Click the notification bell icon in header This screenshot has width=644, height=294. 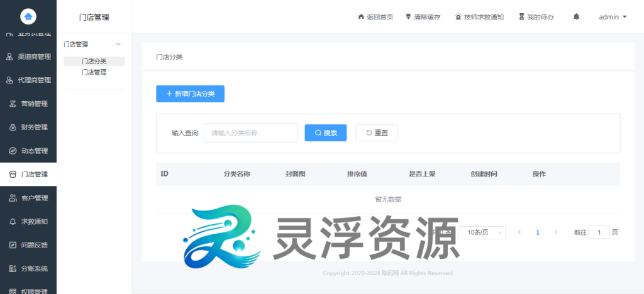pos(577,17)
